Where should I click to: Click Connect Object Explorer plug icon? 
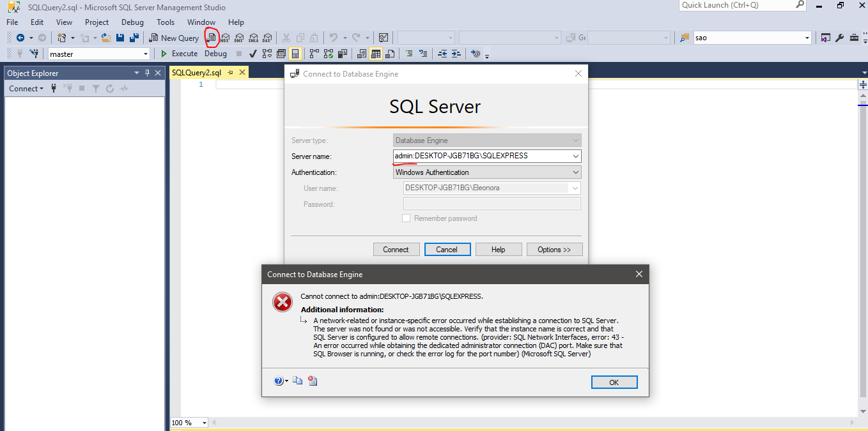click(54, 89)
